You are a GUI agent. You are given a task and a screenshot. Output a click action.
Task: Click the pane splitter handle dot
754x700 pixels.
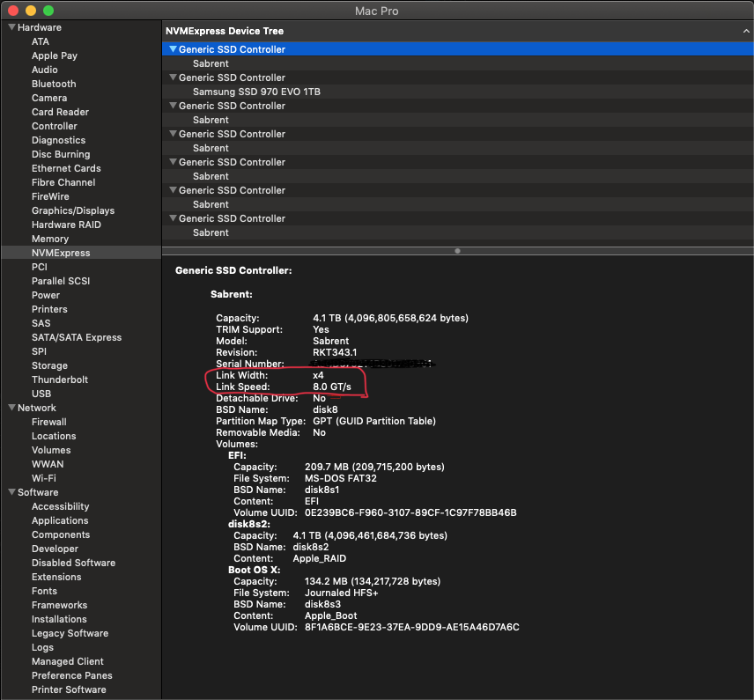457,251
